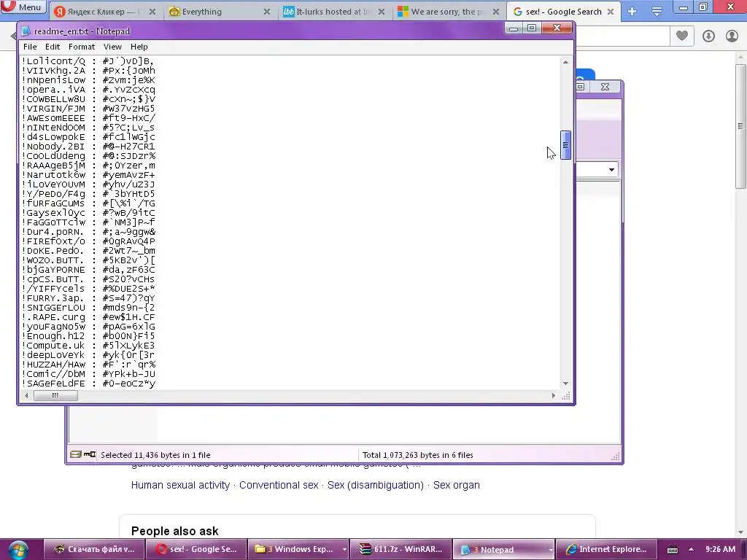Close the We are sorry tab
This screenshot has height=560, width=747.
tap(495, 12)
